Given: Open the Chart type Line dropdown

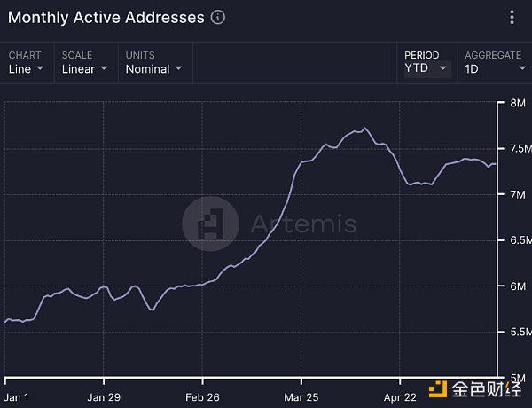Looking at the screenshot, I should pos(27,63).
